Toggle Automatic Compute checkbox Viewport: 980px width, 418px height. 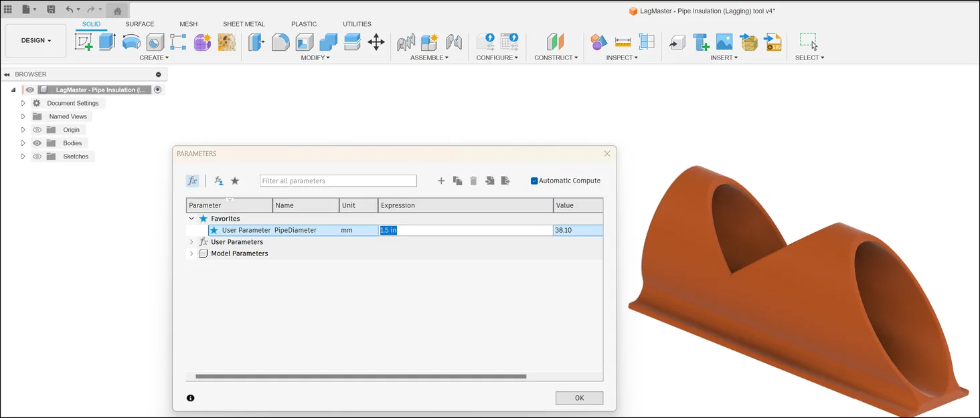point(534,181)
